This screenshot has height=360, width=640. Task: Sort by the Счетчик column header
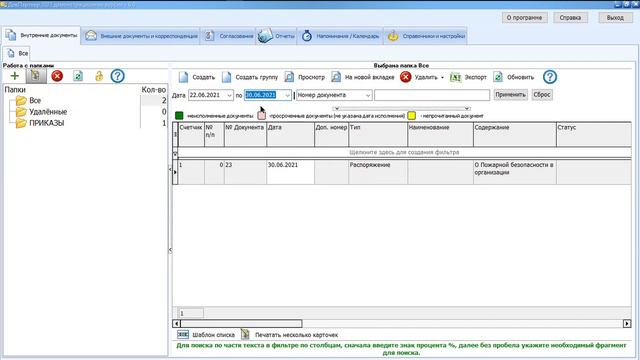pyautogui.click(x=191, y=135)
